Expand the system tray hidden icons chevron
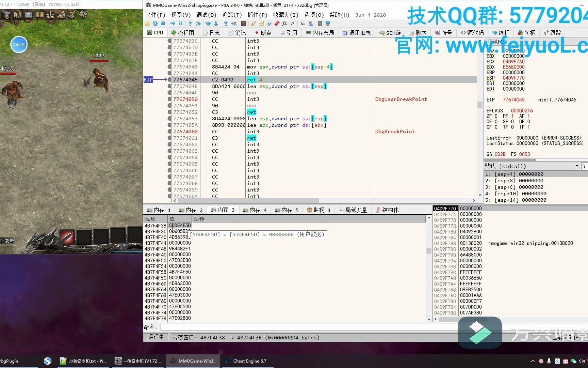 click(x=533, y=361)
